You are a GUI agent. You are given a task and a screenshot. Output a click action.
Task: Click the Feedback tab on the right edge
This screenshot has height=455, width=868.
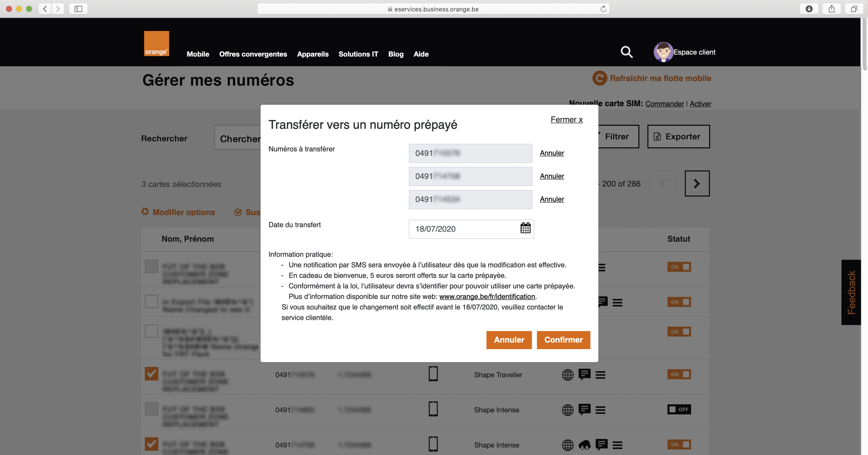tap(852, 292)
